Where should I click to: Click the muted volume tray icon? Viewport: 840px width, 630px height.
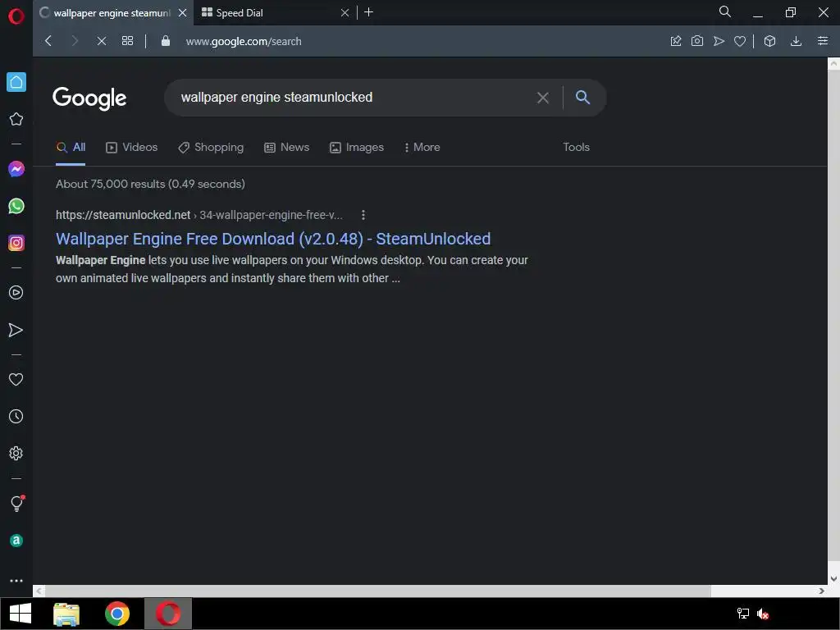[x=763, y=614]
